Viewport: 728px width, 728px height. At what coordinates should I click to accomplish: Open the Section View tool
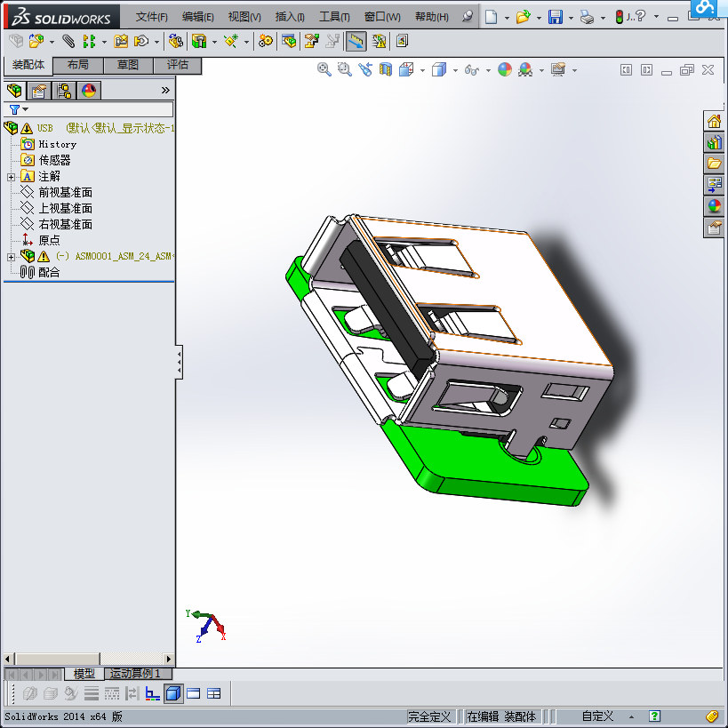click(385, 69)
